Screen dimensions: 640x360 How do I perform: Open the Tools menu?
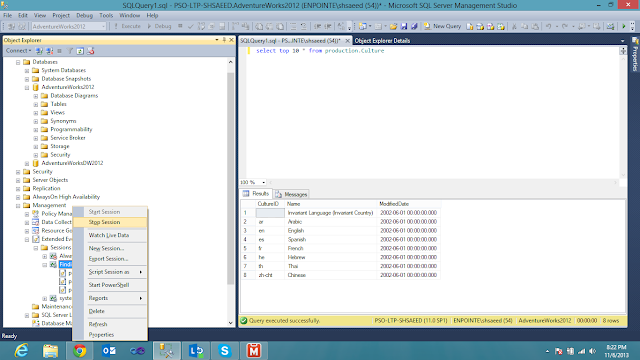click(106, 15)
